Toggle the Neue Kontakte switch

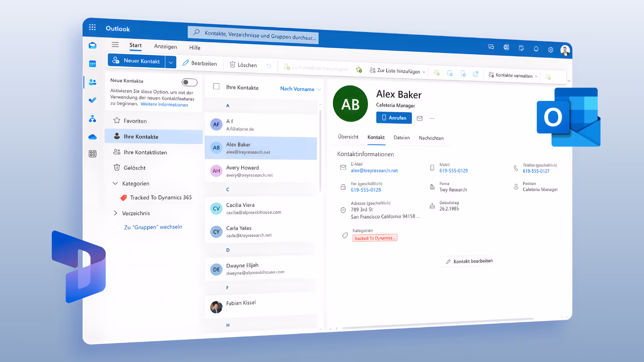[x=190, y=82]
